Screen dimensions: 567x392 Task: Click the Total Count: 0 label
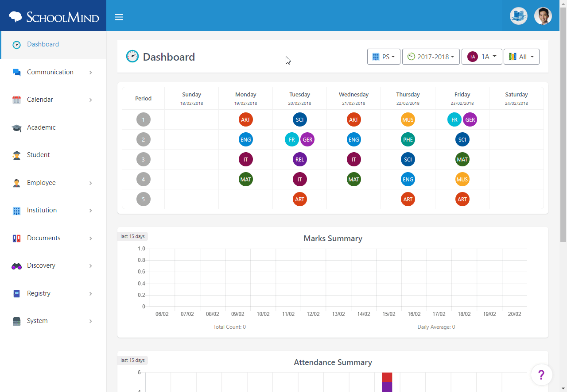[x=229, y=327]
